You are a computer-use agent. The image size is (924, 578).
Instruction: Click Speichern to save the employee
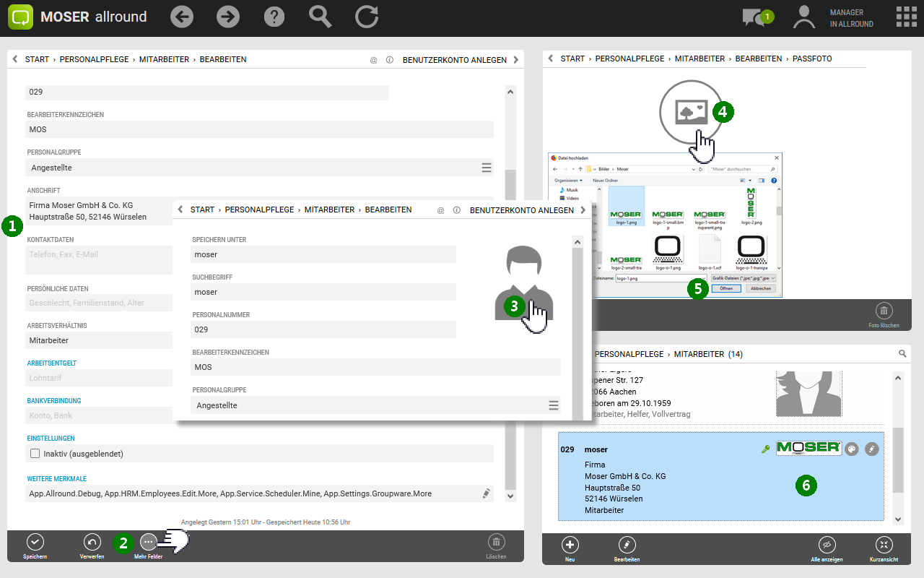(35, 542)
